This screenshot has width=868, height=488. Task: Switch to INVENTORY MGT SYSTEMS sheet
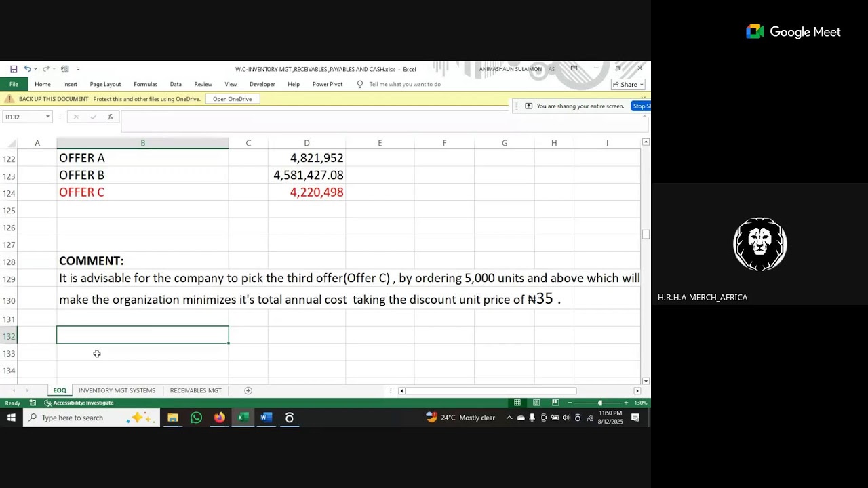tap(117, 390)
